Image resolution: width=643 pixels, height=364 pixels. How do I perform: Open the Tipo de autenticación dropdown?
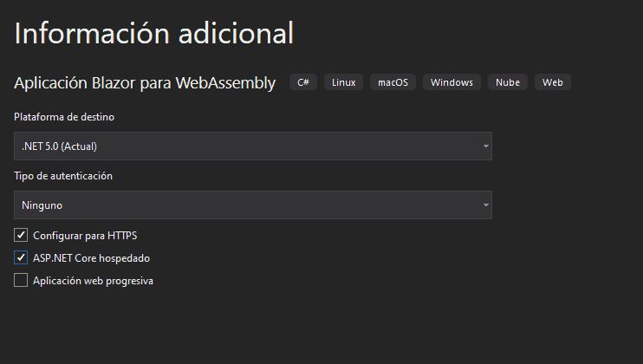[x=253, y=205]
